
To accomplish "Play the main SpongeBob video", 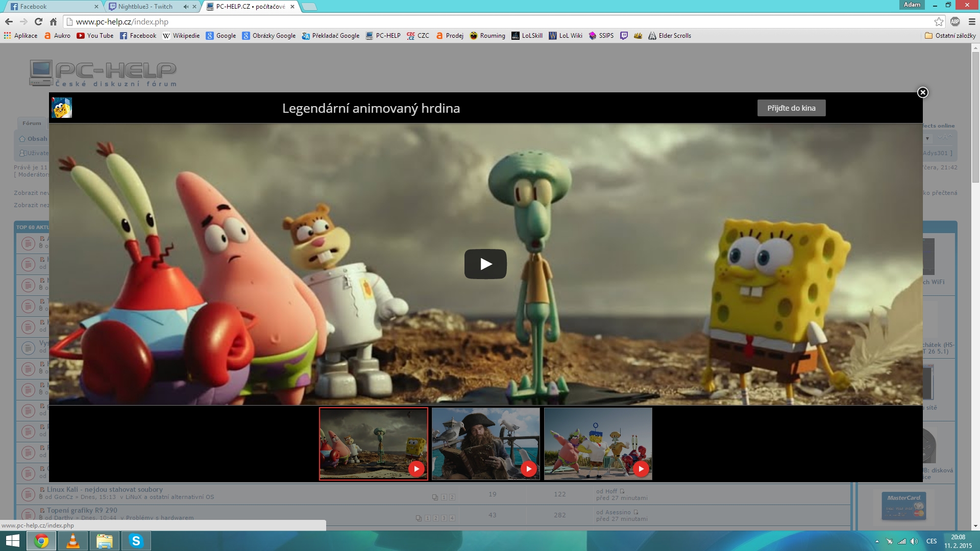I will [485, 264].
